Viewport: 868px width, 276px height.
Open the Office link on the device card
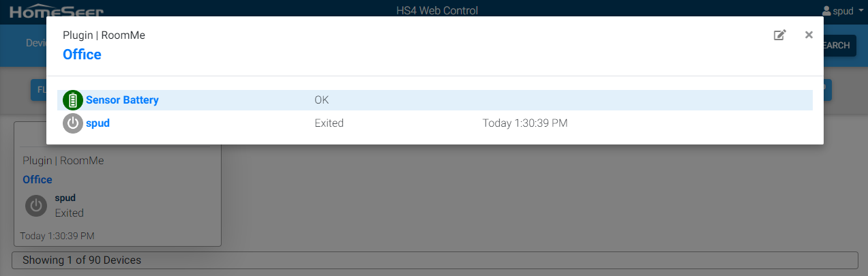click(38, 180)
